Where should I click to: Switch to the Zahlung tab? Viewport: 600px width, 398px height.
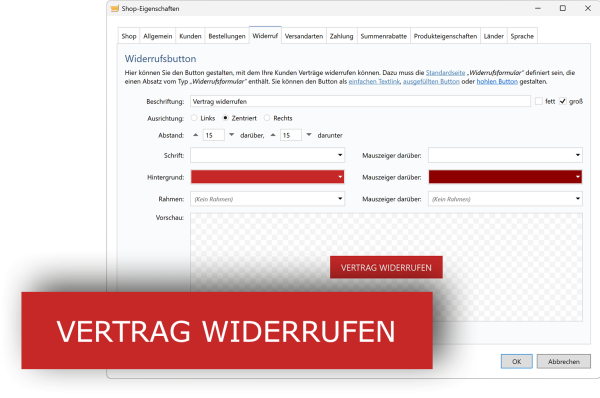coord(342,36)
